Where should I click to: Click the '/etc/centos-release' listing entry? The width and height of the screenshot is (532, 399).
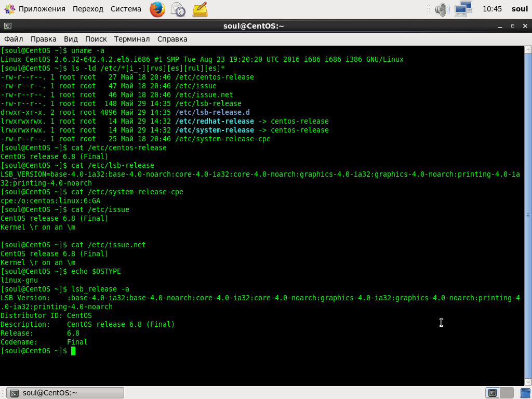[x=215, y=77]
